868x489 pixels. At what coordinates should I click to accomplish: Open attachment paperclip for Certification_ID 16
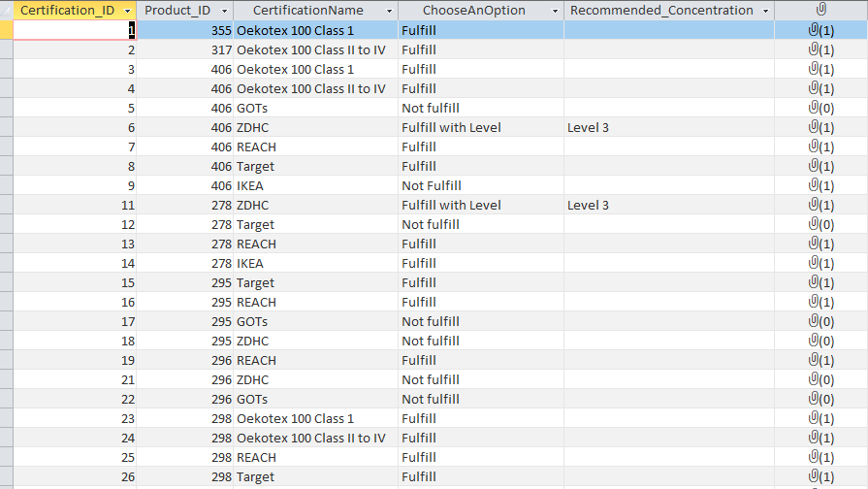(813, 302)
